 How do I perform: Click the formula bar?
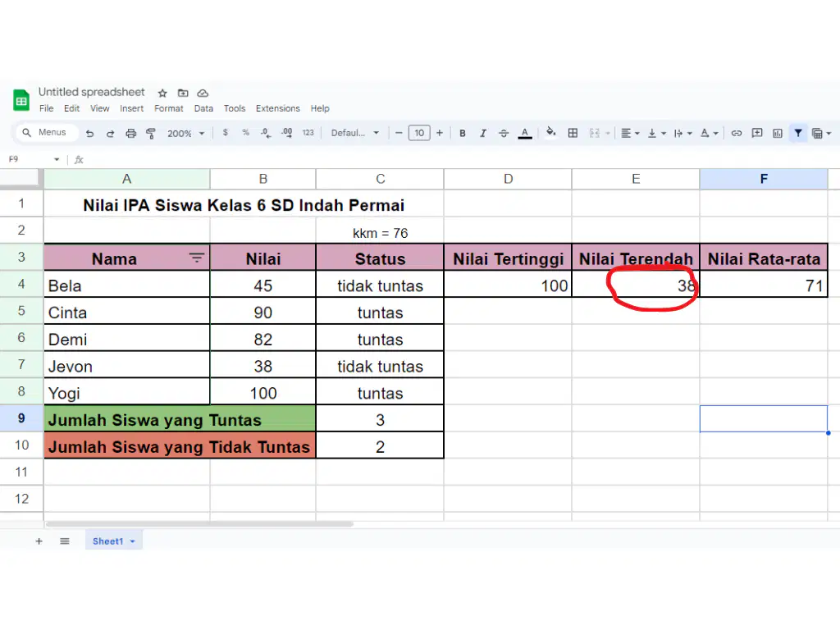(461, 160)
